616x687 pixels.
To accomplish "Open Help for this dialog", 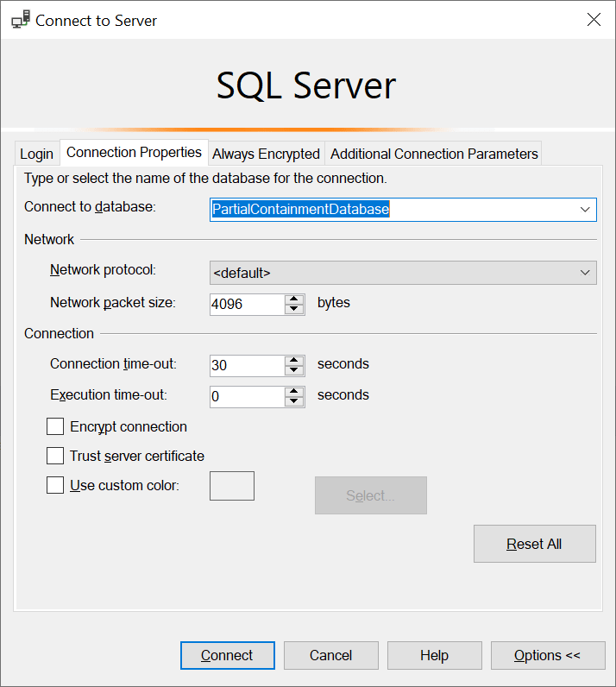I will coord(434,655).
